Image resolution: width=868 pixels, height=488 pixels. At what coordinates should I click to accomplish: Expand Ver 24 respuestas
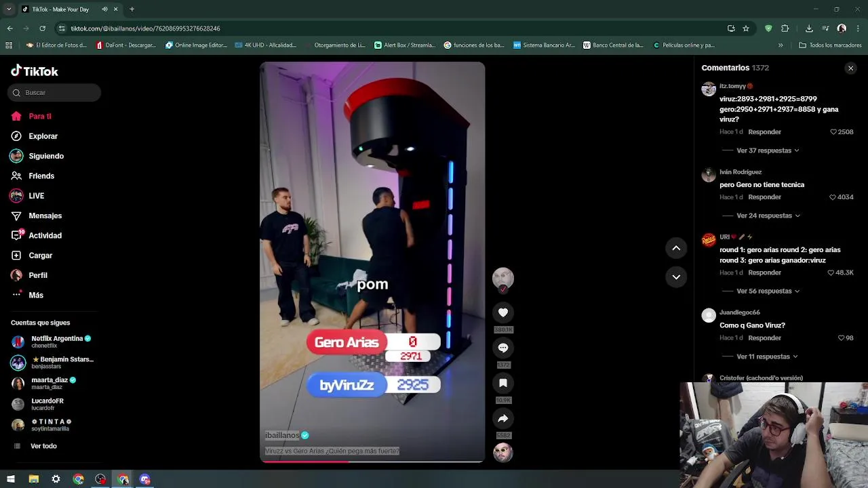coord(768,216)
